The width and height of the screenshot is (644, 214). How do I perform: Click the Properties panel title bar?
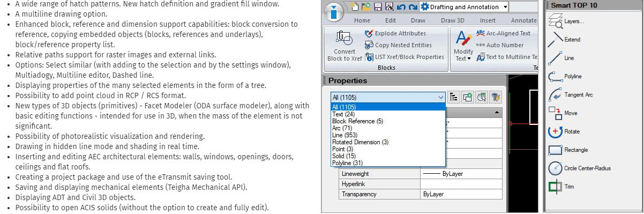tap(414, 80)
